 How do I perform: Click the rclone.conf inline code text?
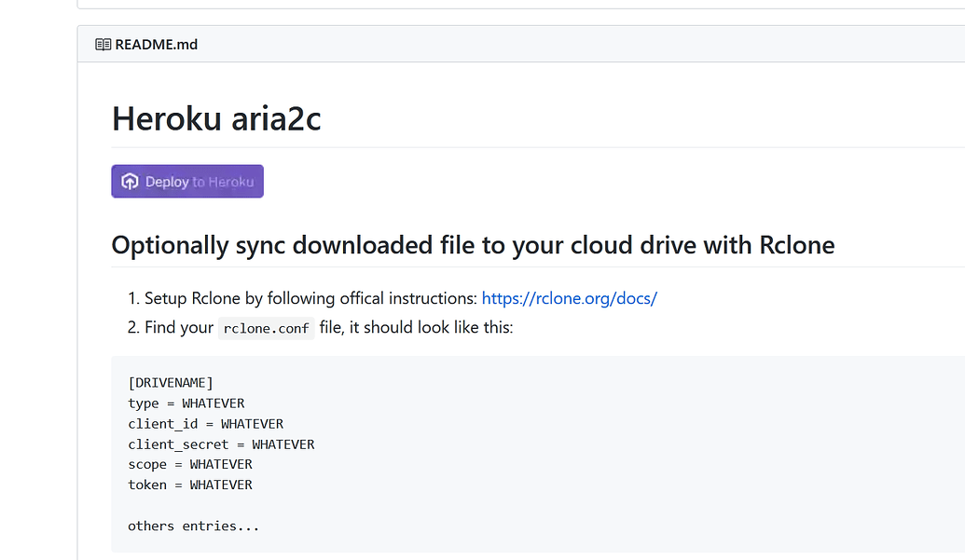[x=267, y=329]
